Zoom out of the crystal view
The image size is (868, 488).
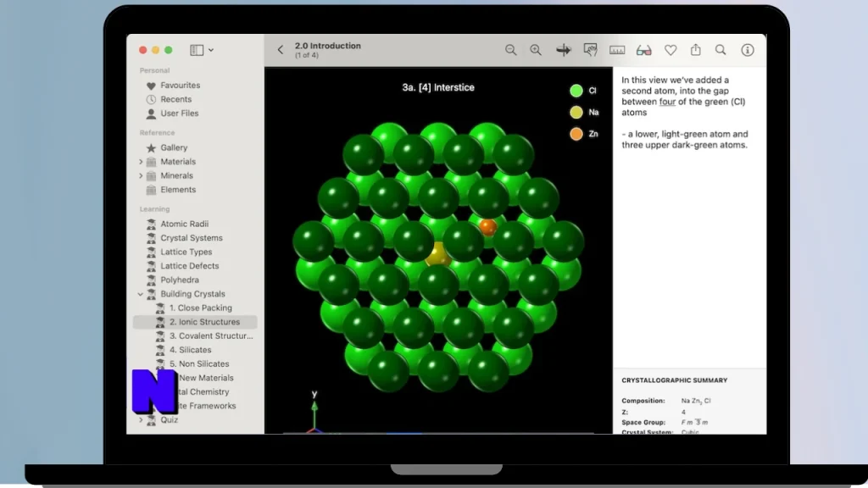[510, 50]
